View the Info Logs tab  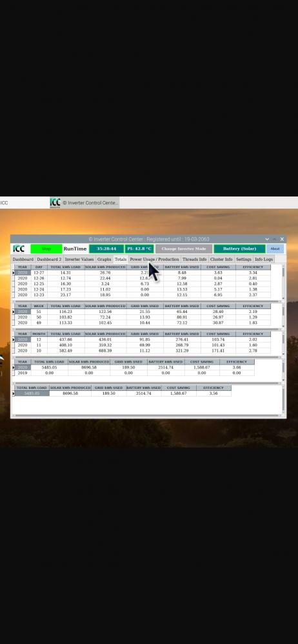click(x=264, y=259)
